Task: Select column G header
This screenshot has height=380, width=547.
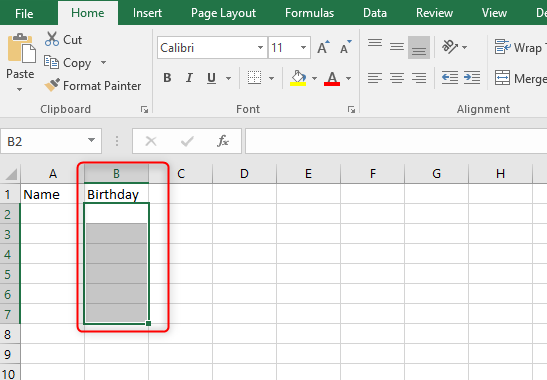Action: pyautogui.click(x=436, y=173)
